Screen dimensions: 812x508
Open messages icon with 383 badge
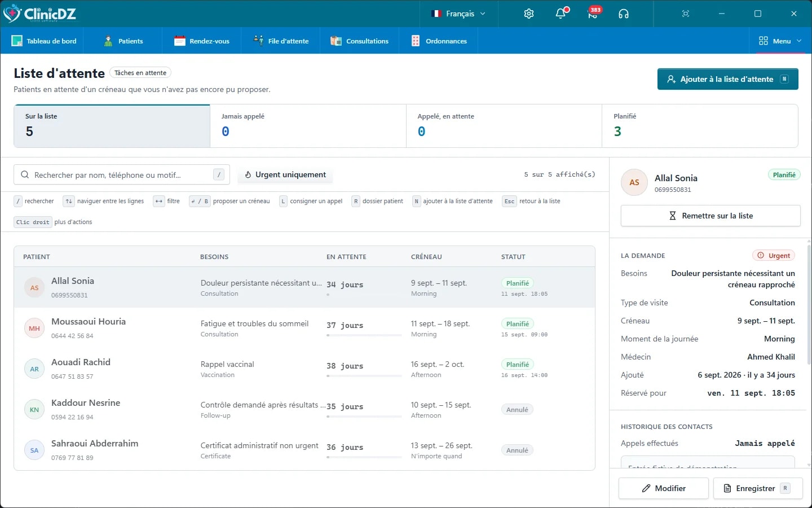coord(593,14)
